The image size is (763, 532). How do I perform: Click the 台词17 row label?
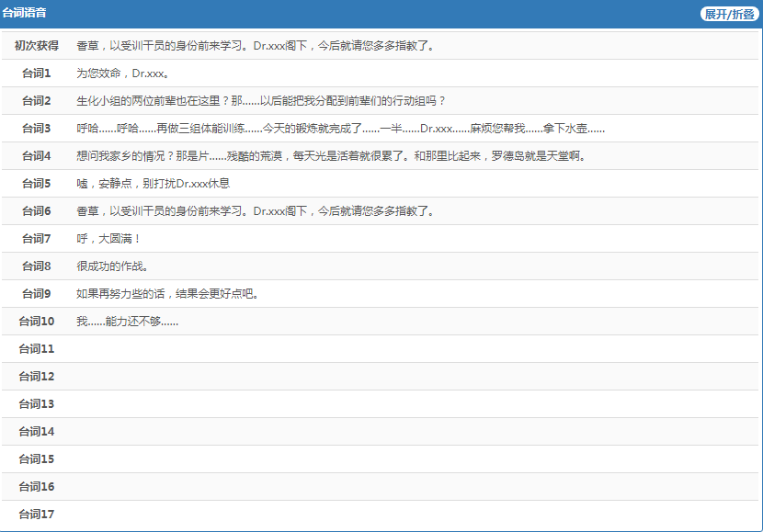coord(37,515)
